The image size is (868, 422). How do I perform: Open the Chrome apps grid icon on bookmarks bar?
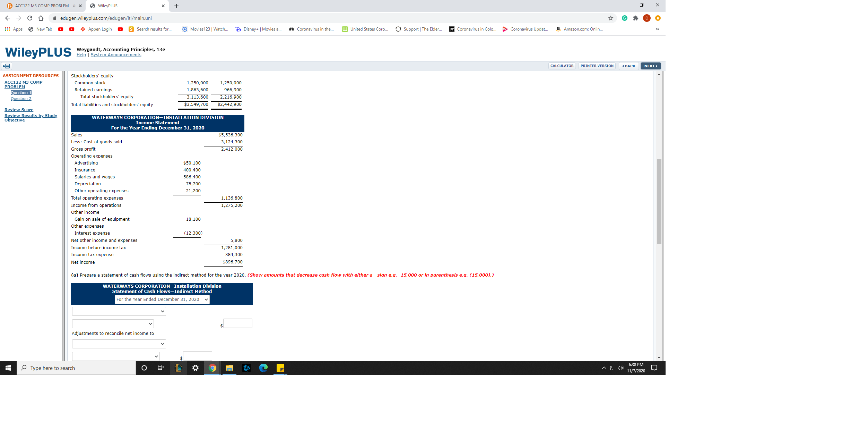pyautogui.click(x=7, y=29)
